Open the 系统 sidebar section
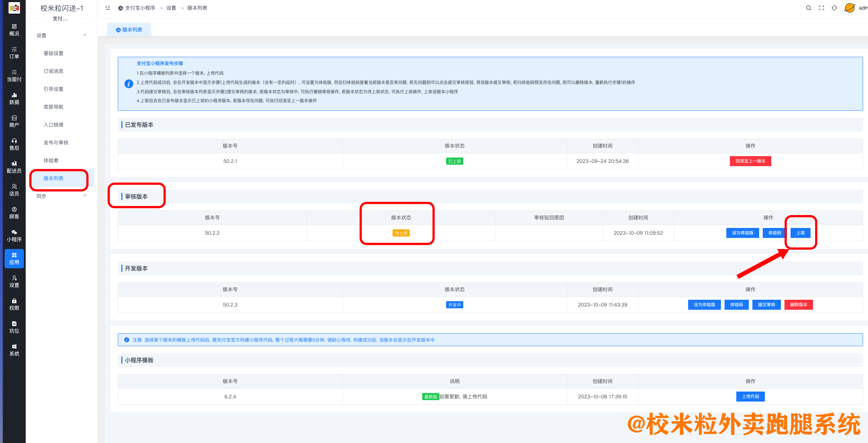 point(14,350)
